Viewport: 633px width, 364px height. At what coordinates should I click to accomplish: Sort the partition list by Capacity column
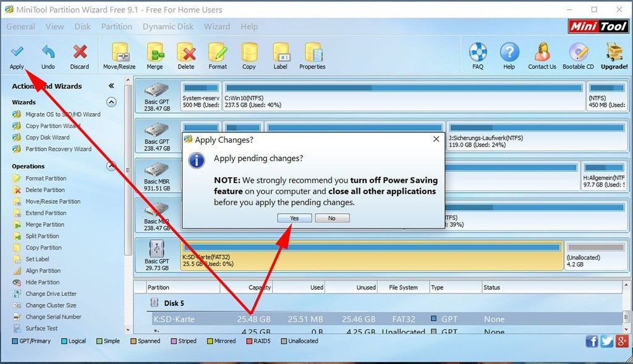[x=246, y=287]
